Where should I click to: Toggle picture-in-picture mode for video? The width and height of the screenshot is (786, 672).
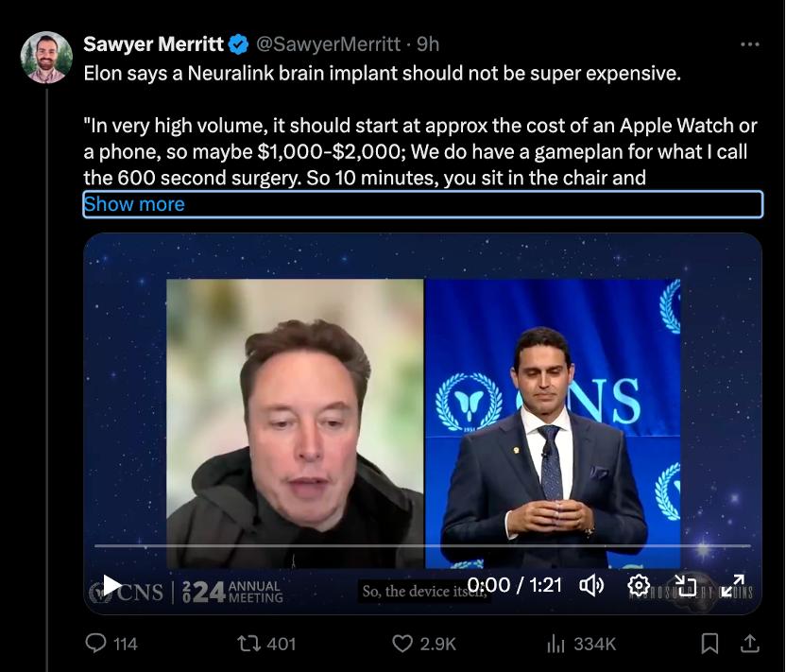tap(686, 586)
